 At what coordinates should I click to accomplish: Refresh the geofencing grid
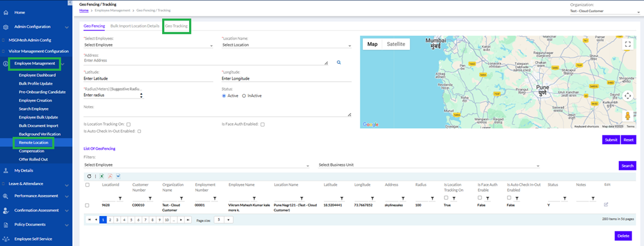tap(89, 176)
